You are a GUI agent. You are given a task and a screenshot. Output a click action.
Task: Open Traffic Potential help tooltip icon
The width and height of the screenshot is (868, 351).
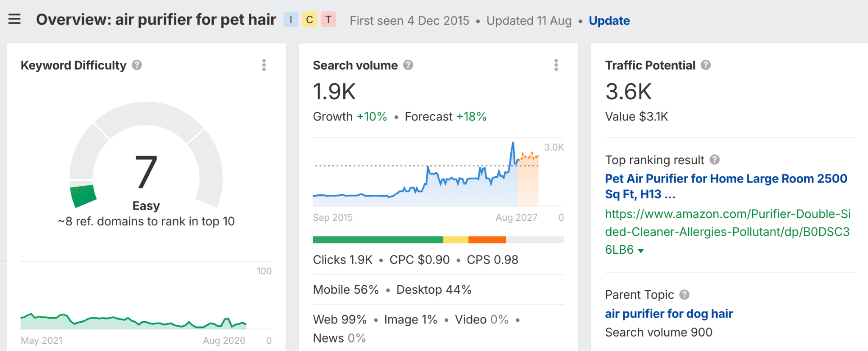(x=706, y=65)
